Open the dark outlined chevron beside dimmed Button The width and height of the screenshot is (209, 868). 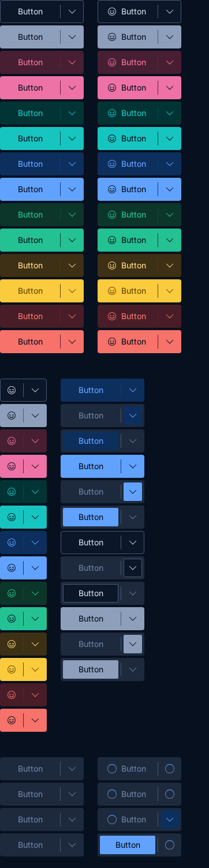(x=133, y=568)
